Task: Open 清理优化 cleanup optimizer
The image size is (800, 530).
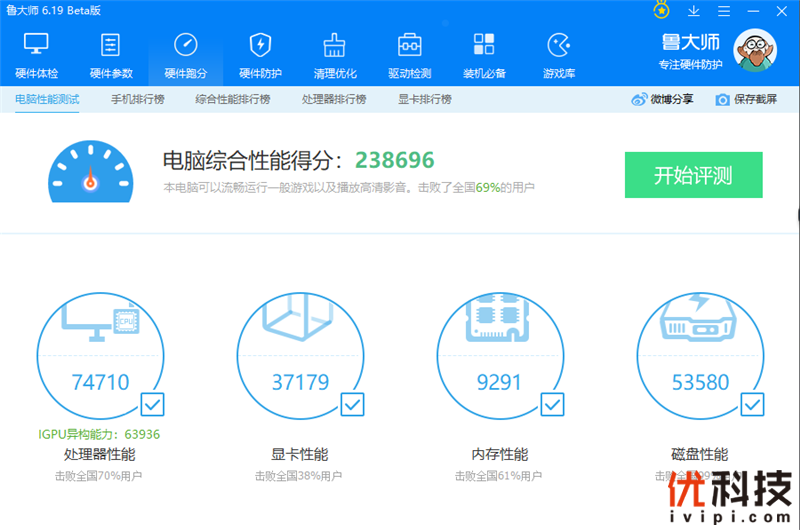Action: click(335, 56)
